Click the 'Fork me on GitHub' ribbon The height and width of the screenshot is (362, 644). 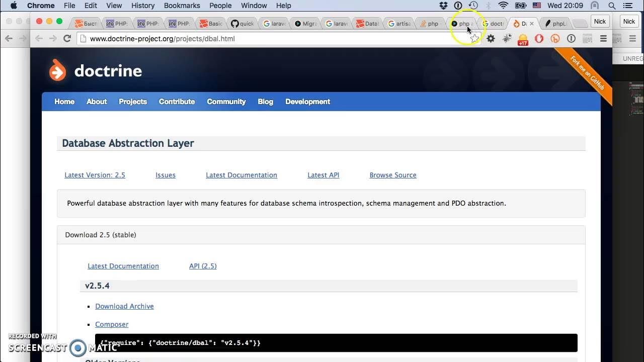pos(587,72)
